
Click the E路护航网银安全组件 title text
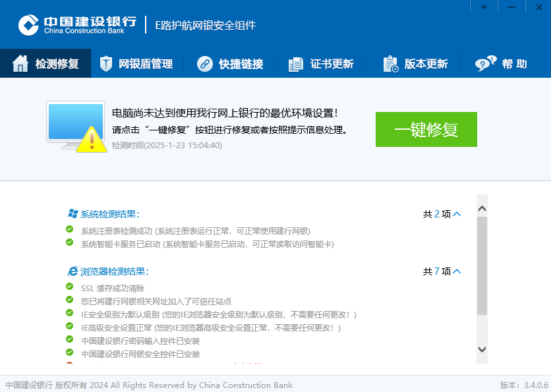coord(206,25)
